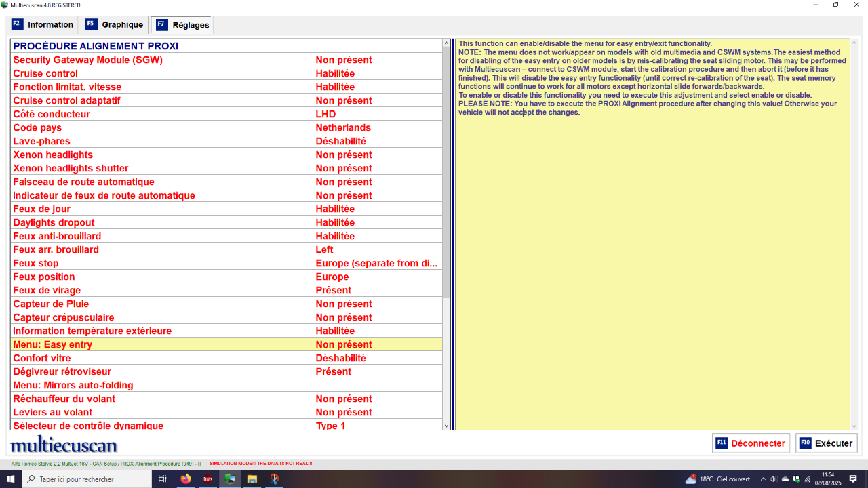868x488 pixels.
Task: Open the weather widget showing 18°C
Action: [719, 479]
